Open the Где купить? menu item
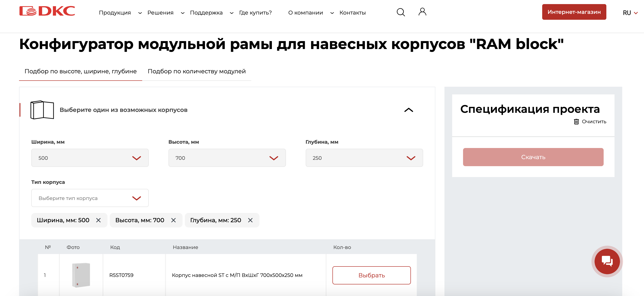644x296 pixels. click(x=255, y=12)
